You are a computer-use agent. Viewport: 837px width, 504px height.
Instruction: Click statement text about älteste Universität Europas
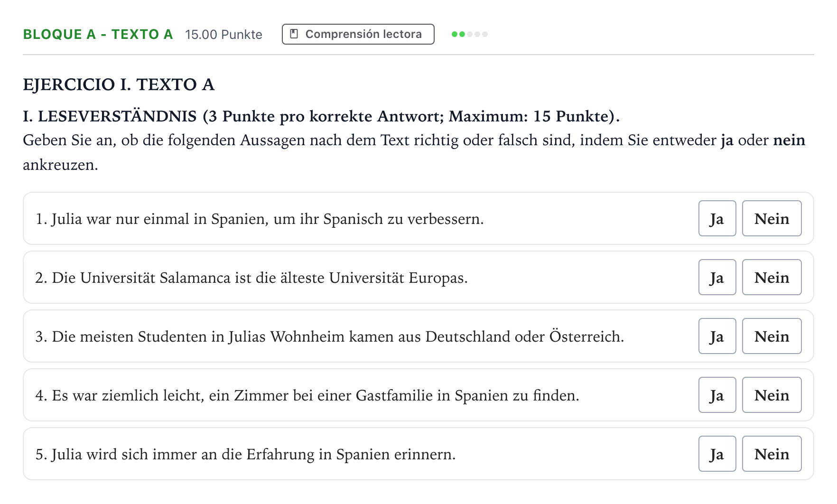[251, 278]
